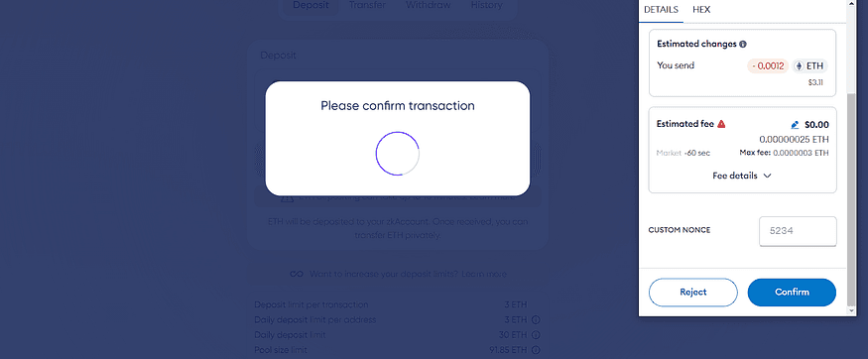Image resolution: width=868 pixels, height=359 pixels.
Task: Click the Estimated changes info icon
Action: pos(743,45)
